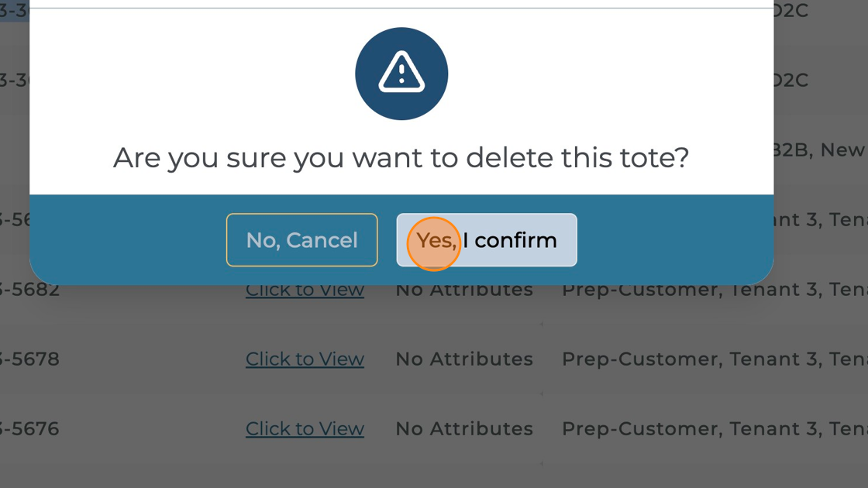Screen dimensions: 868x488
Task: Open Click to View link for row 5682
Action: (305, 290)
